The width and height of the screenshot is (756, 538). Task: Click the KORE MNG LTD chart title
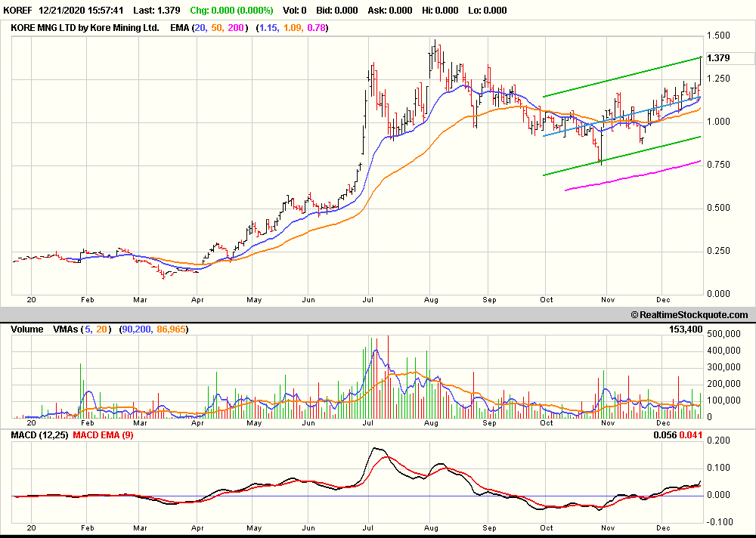85,27
